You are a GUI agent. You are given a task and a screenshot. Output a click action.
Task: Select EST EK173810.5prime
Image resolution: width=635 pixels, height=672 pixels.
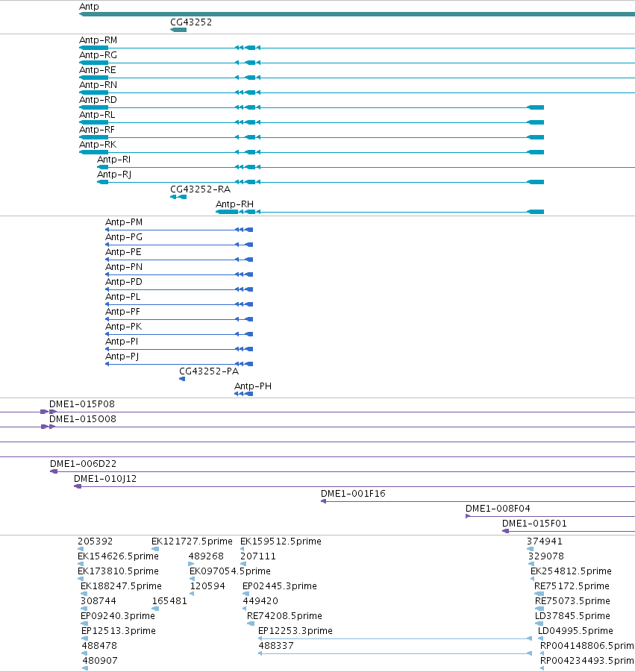pos(118,571)
